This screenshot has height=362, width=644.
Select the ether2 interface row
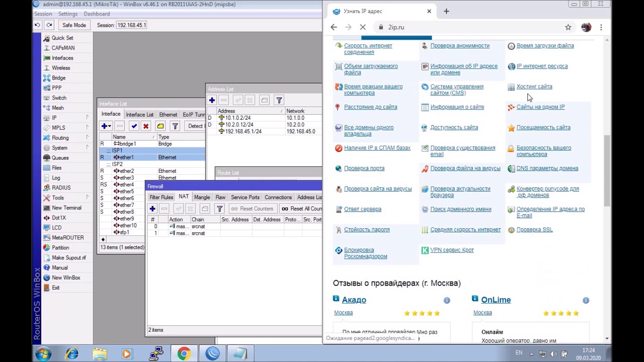tap(152, 171)
